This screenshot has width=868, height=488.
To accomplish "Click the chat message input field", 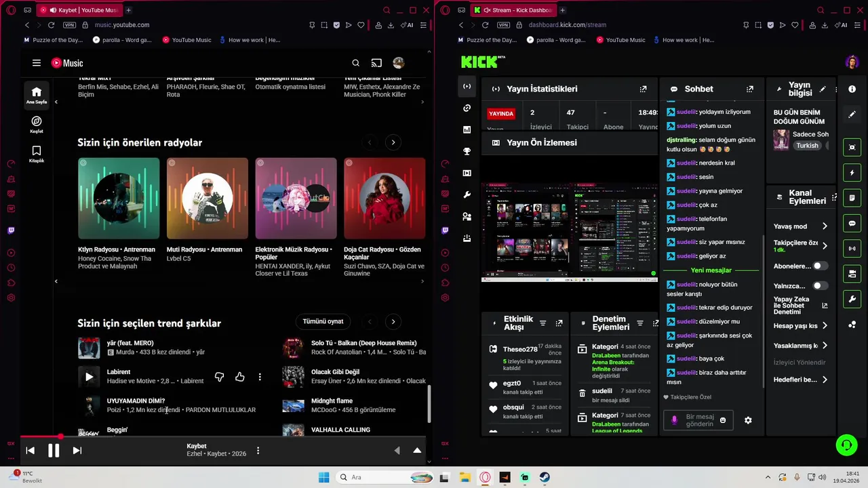I will (x=698, y=420).
